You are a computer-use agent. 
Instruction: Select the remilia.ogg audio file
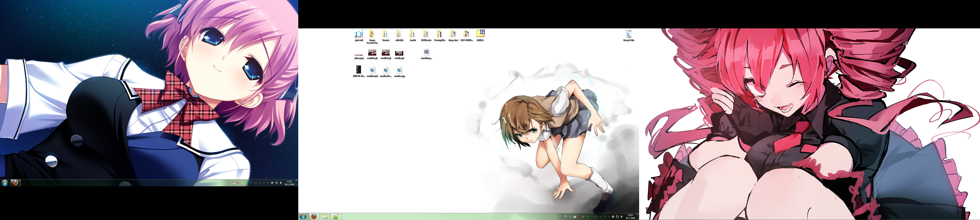(399, 71)
